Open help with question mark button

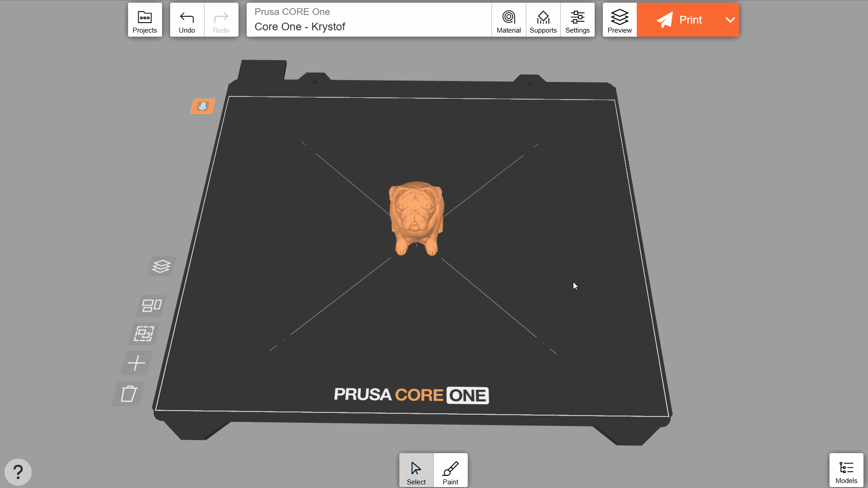[18, 472]
